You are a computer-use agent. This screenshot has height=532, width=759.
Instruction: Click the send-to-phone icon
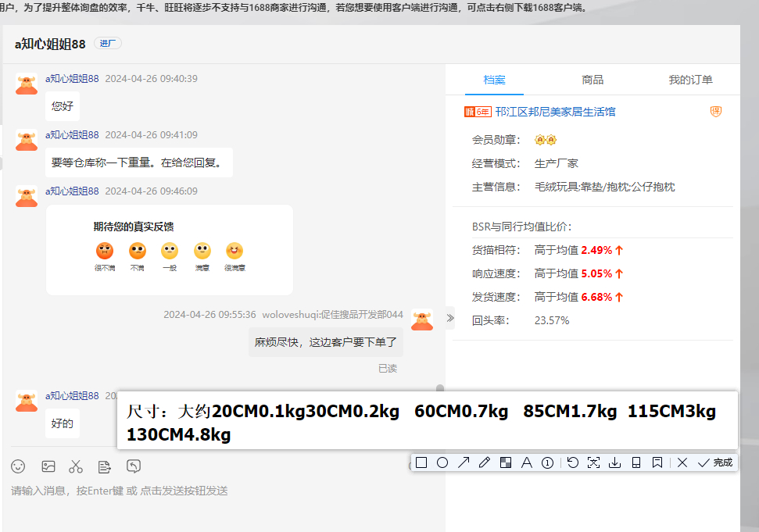pos(636,462)
